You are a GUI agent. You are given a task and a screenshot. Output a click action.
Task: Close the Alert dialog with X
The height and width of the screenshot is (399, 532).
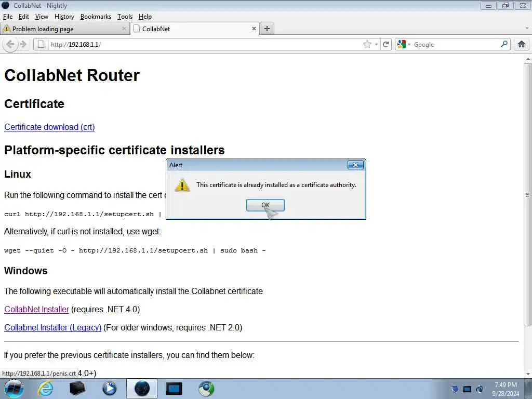tap(355, 165)
